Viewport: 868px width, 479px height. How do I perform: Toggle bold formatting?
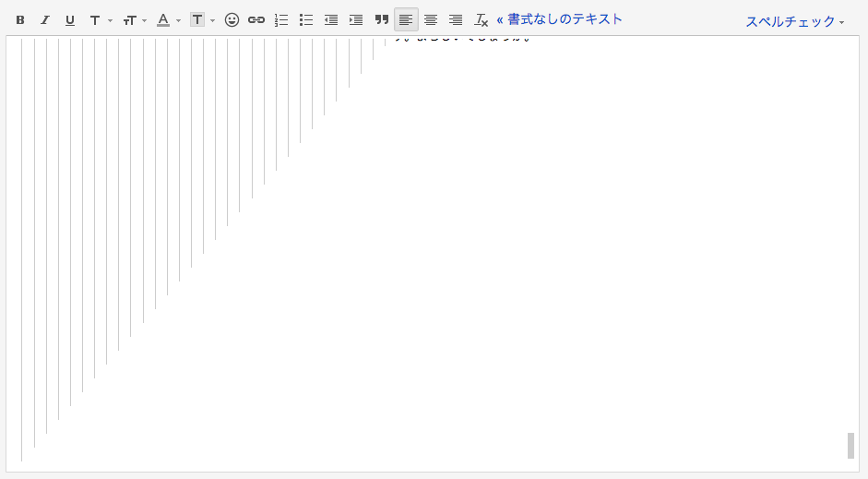pos(20,19)
